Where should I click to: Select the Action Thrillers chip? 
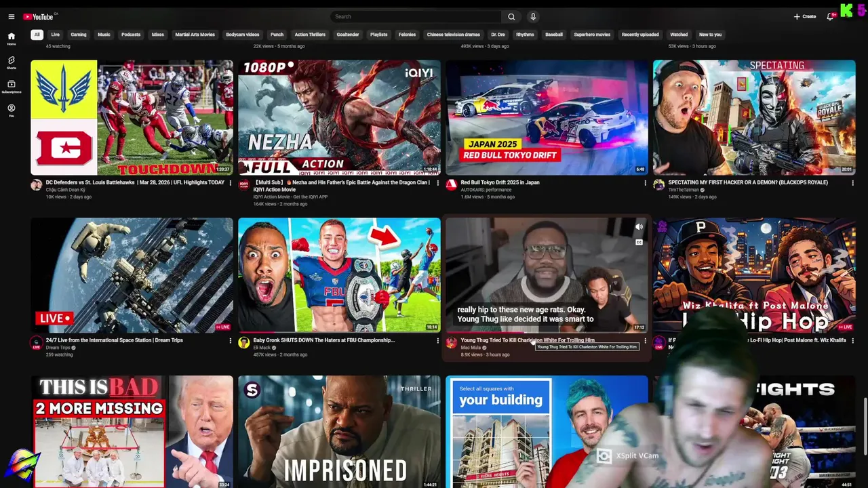pos(310,35)
